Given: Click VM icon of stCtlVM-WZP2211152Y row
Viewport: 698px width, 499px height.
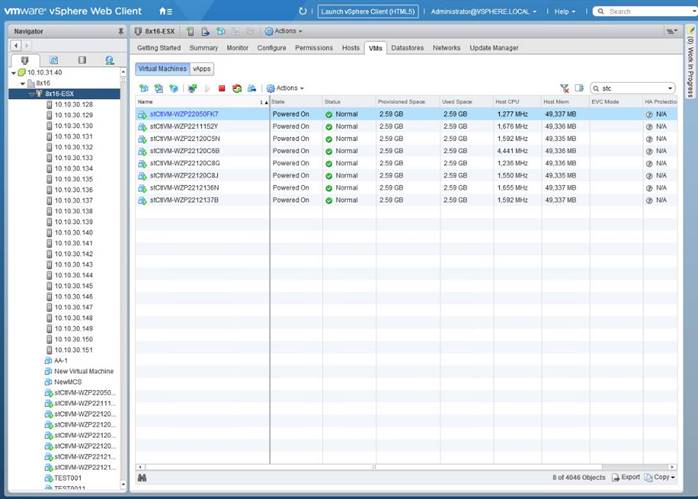Looking at the screenshot, I should pos(142,127).
